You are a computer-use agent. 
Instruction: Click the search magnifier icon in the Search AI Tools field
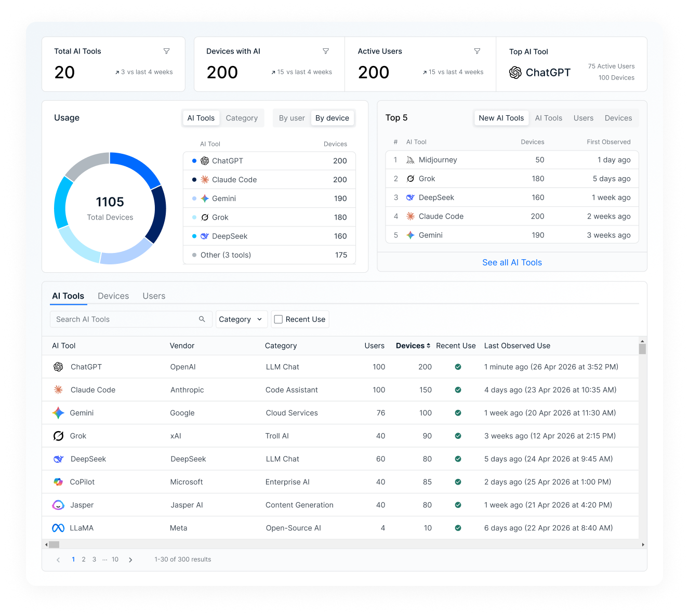[202, 319]
